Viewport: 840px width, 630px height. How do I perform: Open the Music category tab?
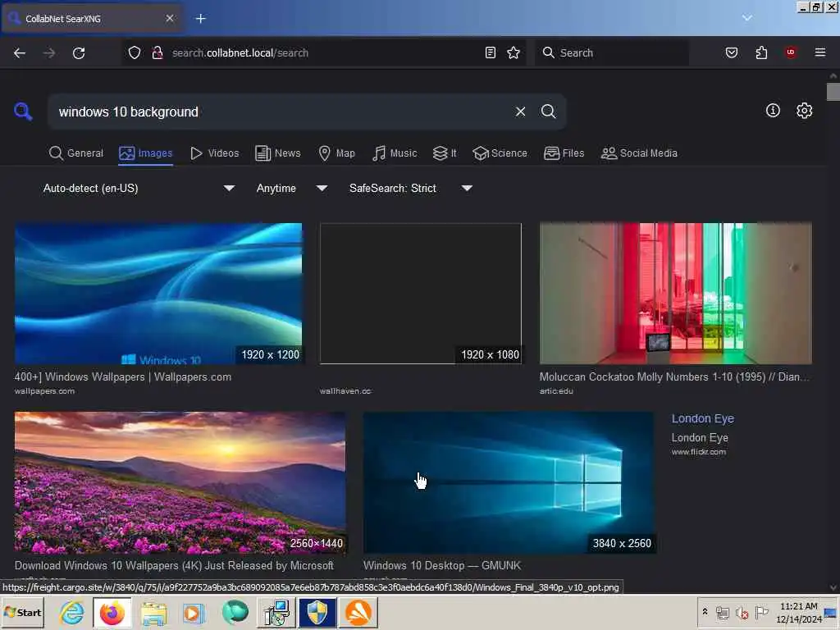pos(395,153)
